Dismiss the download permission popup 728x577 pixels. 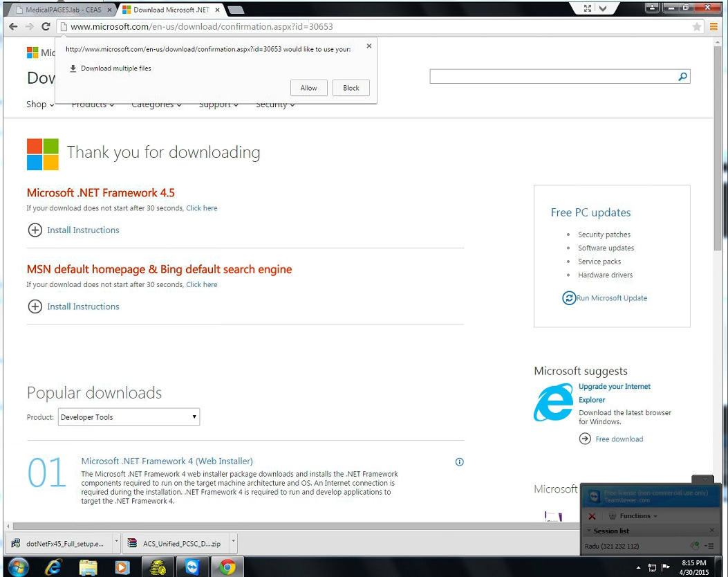pyautogui.click(x=369, y=46)
